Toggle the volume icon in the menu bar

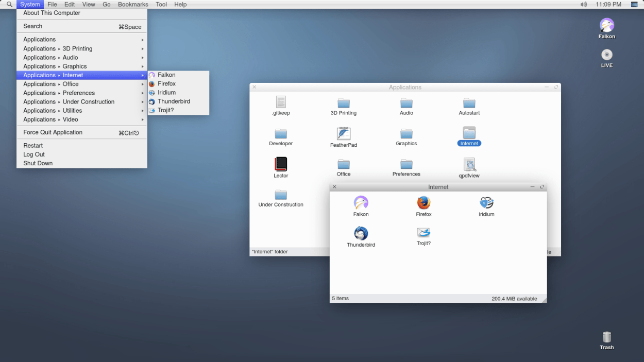tap(583, 4)
